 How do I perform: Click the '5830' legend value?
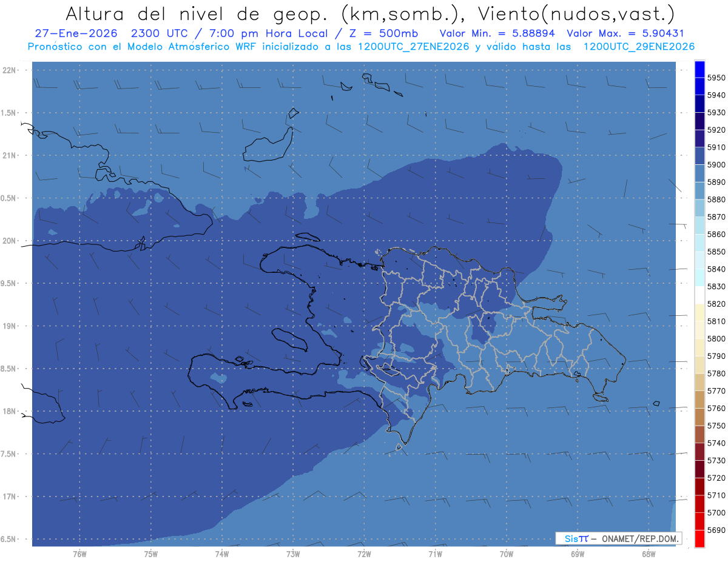point(716,287)
